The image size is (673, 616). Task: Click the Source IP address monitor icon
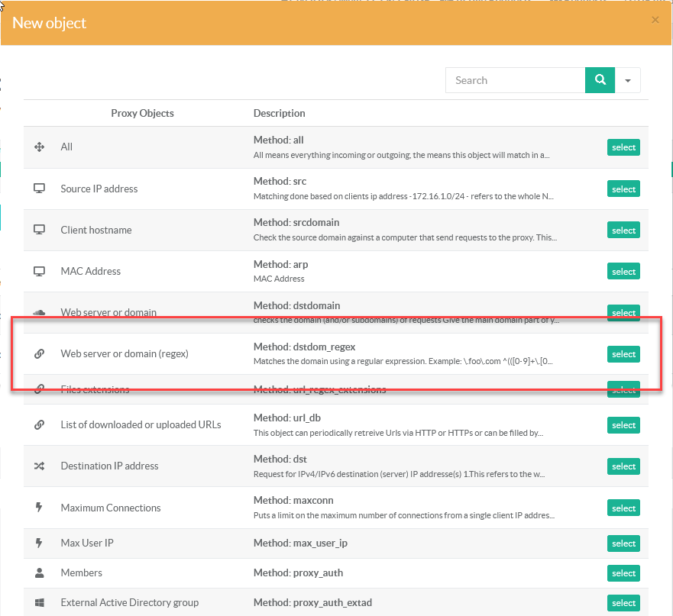click(40, 189)
